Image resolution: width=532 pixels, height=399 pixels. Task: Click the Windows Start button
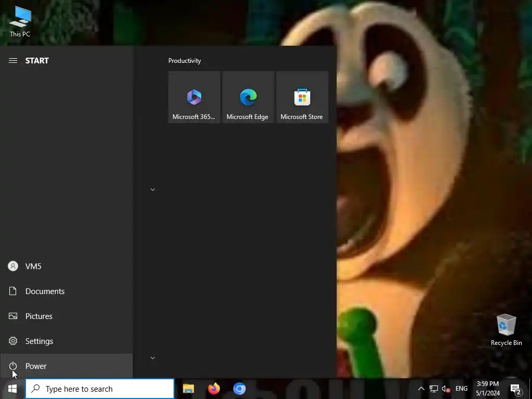pos(12,389)
